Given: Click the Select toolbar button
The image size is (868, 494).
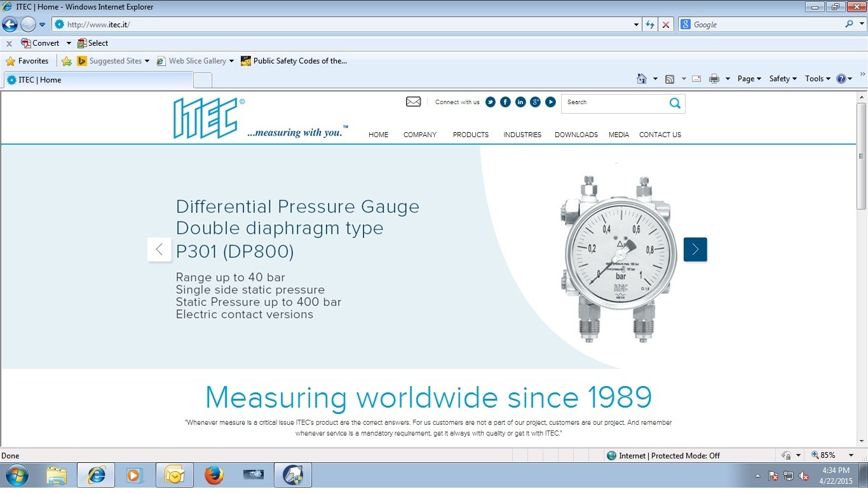Looking at the screenshot, I should click(93, 43).
